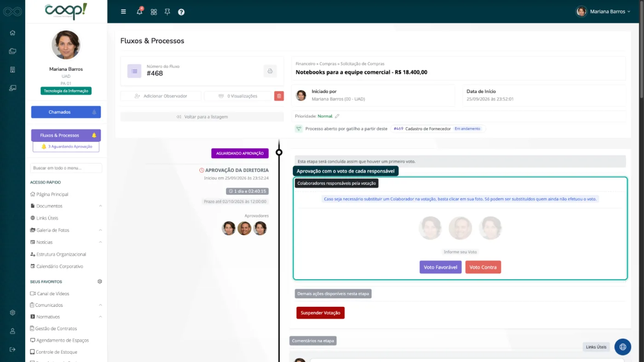
Task: Click Adicionar Observador
Action: 161,96
